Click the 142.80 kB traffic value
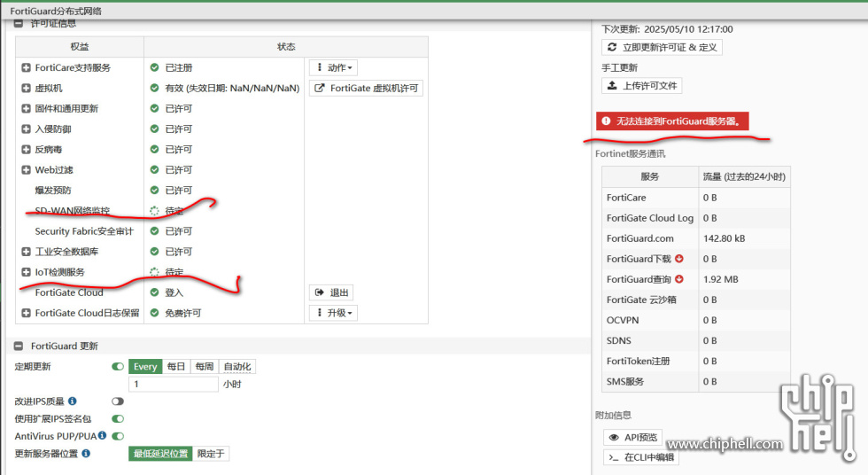 click(725, 238)
